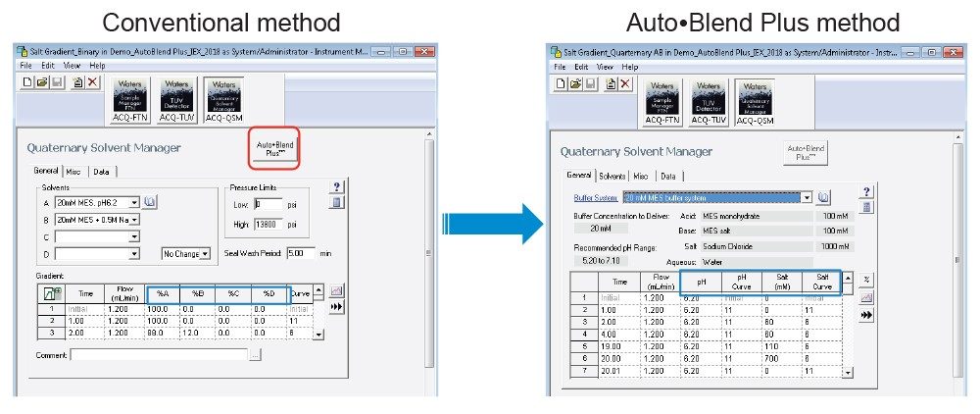980x414 pixels.
Task: Click New file icon in Salt Gradient_Binary window
Action: click(x=26, y=82)
